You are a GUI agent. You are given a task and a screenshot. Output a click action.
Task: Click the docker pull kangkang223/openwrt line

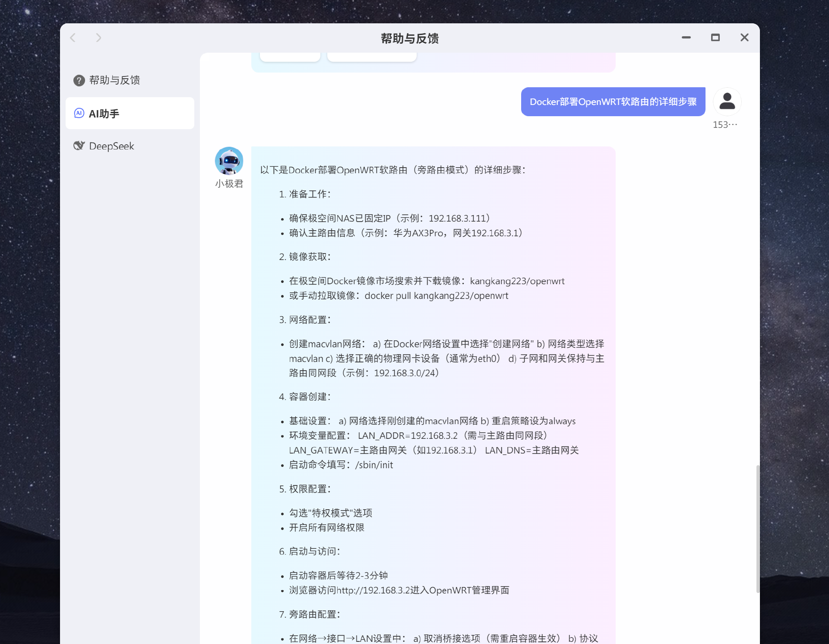point(436,296)
